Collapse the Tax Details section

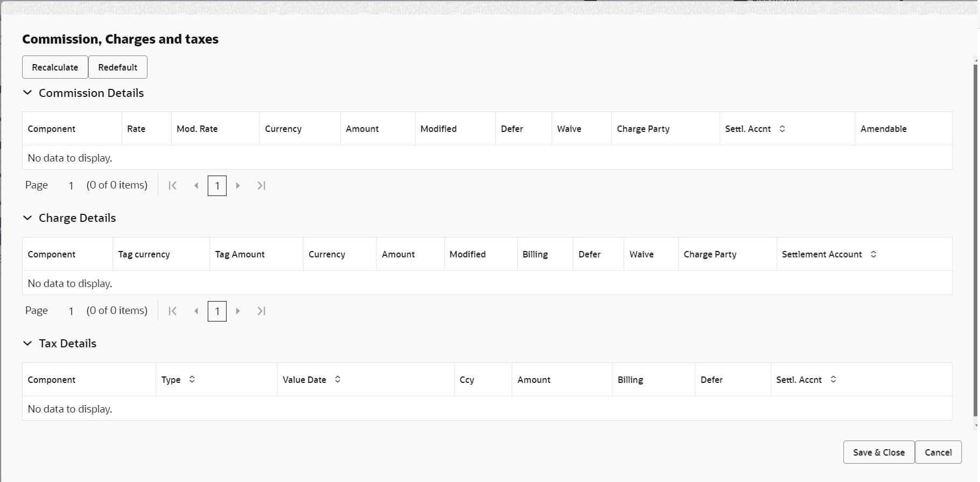pos(27,343)
